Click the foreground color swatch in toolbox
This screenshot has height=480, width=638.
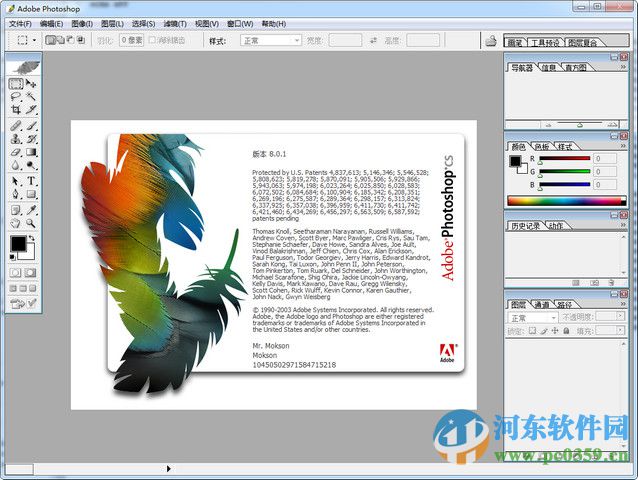[18, 243]
